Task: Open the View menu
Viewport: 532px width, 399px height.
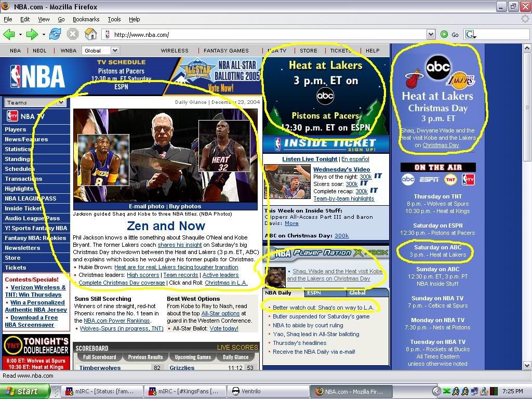Action: coord(44,19)
